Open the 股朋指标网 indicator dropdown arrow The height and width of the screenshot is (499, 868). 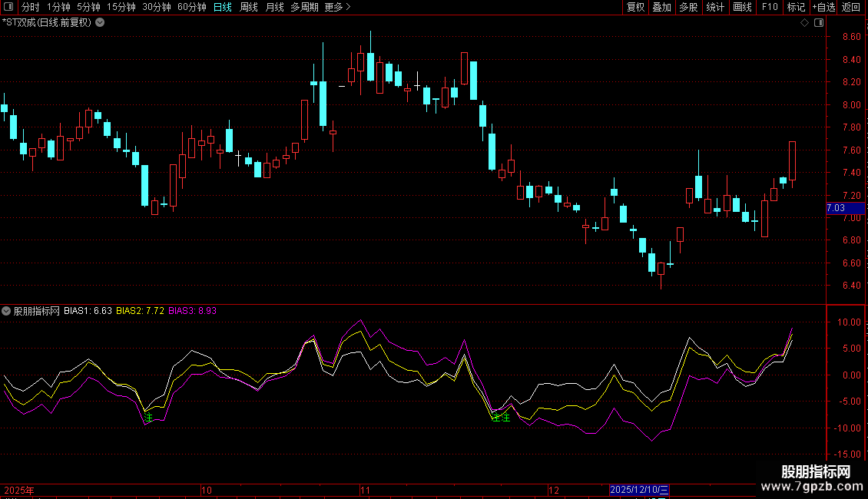[x=6, y=311]
